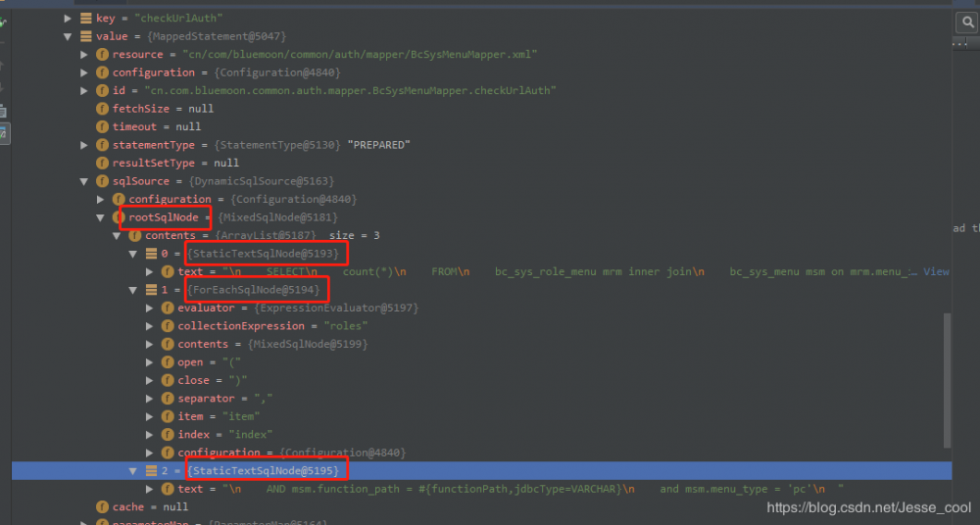Select the {MappedStatement@5047} value text
The height and width of the screenshot is (525, 980).
[217, 36]
